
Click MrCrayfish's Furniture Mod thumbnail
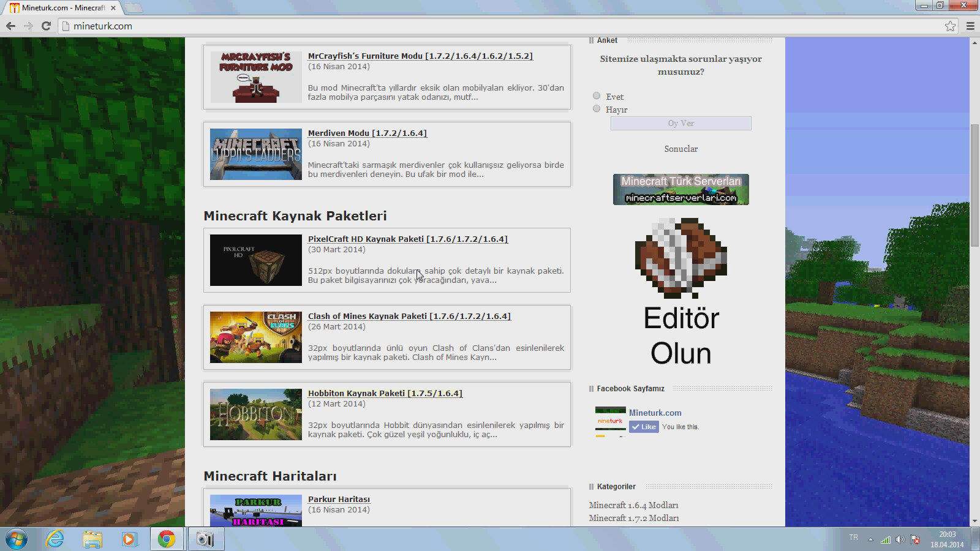[x=256, y=77]
